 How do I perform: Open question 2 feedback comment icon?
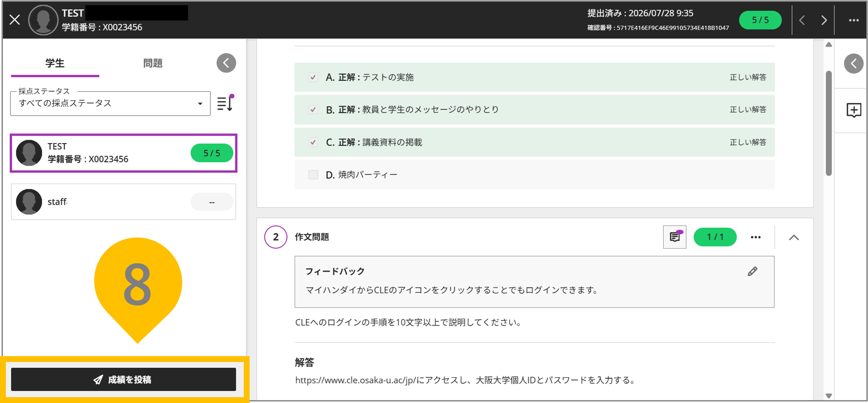click(674, 237)
